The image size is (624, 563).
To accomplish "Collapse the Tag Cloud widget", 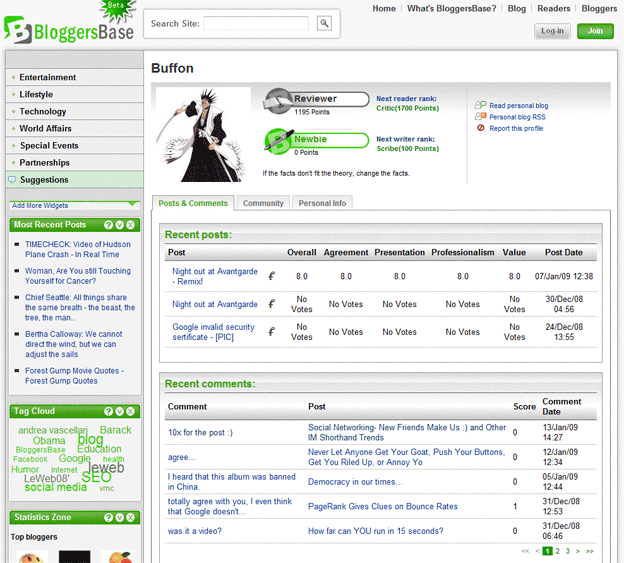I will coord(119,411).
